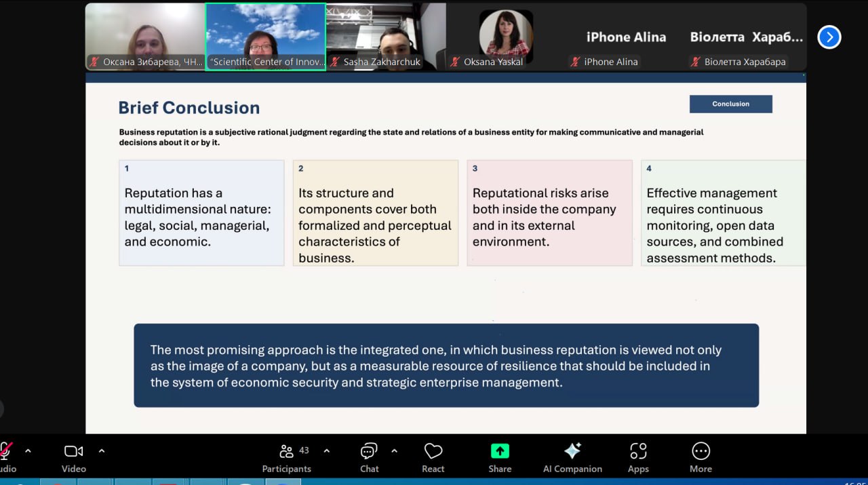Open the React emoji menu
The width and height of the screenshot is (868, 485).
pyautogui.click(x=433, y=458)
